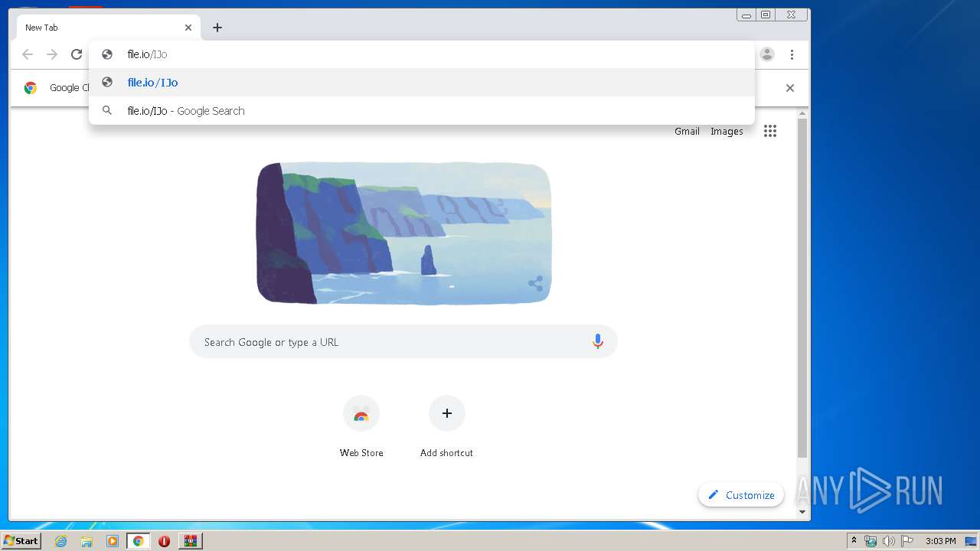Click the browser back arrow
The height and width of the screenshot is (551, 980).
(28, 54)
